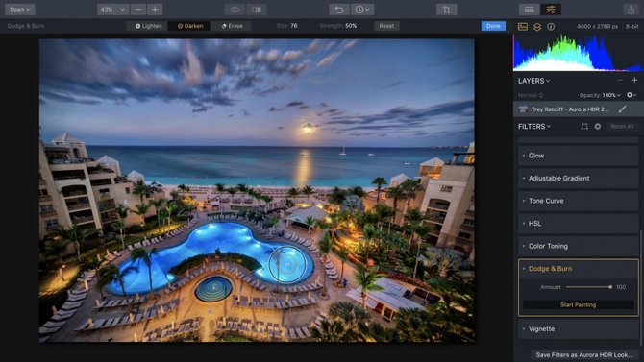
Task: Toggle the eye preview icon in toolbar
Action: tap(235, 10)
